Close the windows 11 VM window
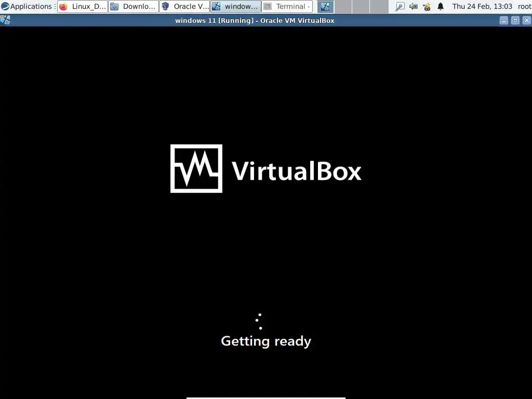 (x=526, y=21)
